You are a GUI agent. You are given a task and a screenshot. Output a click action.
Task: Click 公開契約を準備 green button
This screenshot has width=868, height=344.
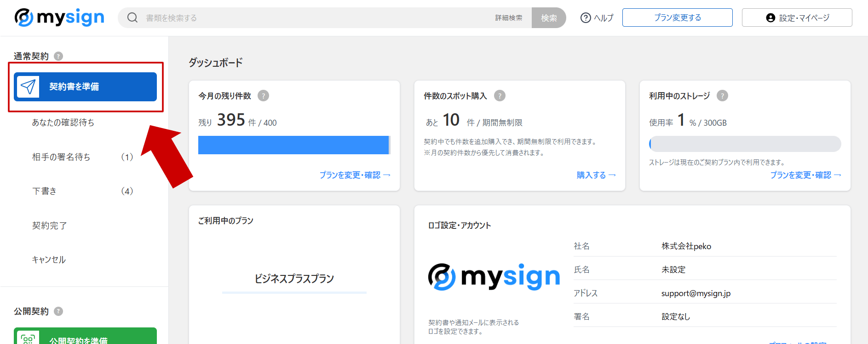(x=85, y=336)
